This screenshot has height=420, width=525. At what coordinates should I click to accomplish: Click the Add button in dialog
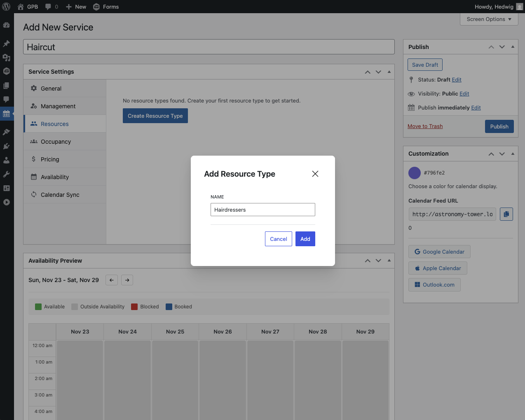point(305,239)
